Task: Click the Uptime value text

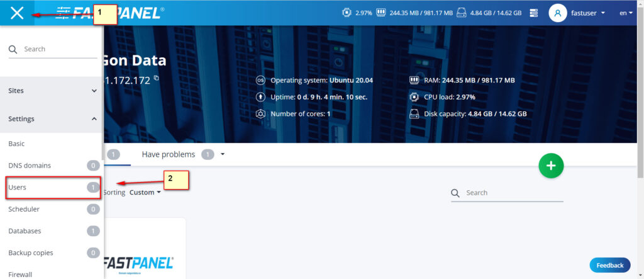Action: 331,97
